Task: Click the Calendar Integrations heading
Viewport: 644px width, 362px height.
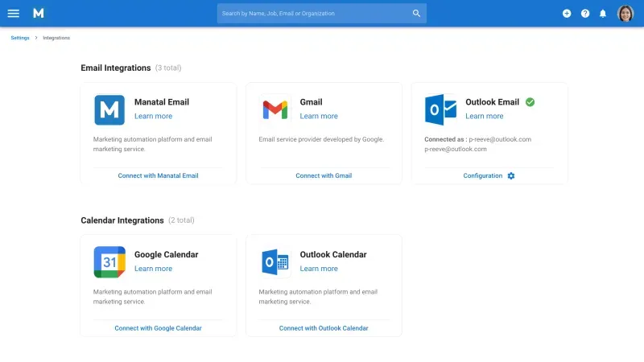Action: [x=122, y=220]
